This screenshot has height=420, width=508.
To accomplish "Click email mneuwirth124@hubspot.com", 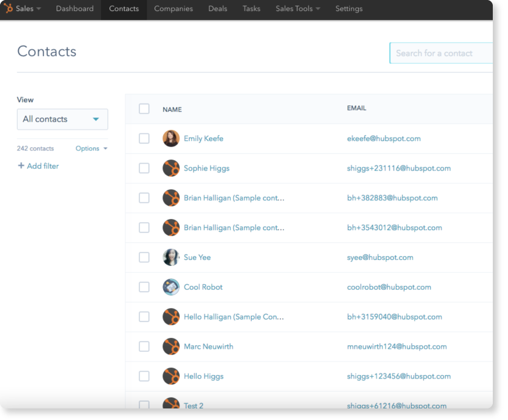I will click(397, 346).
